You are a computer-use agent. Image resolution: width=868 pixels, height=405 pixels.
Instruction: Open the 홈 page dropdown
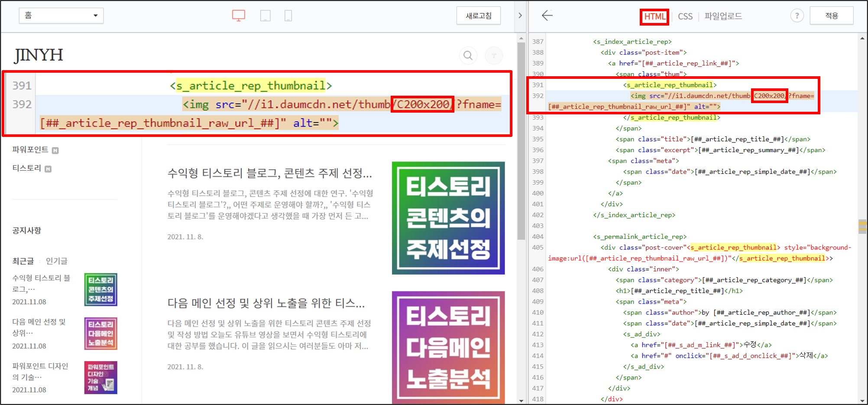pyautogui.click(x=61, y=16)
